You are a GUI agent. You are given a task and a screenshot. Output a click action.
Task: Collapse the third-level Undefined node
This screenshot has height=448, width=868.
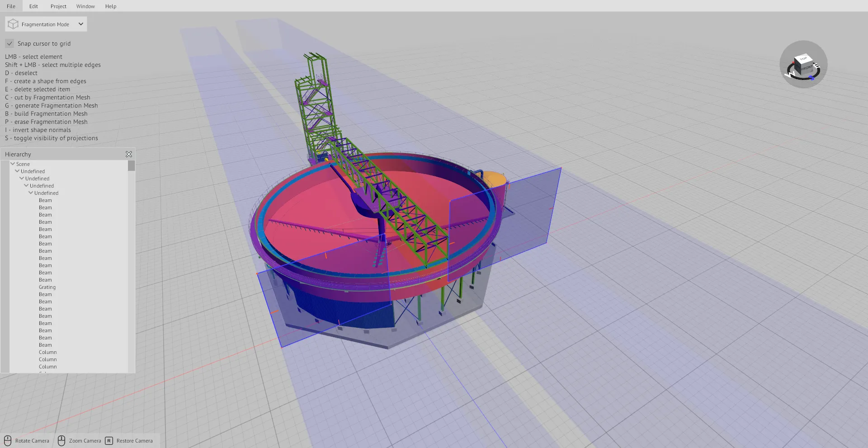(27, 185)
